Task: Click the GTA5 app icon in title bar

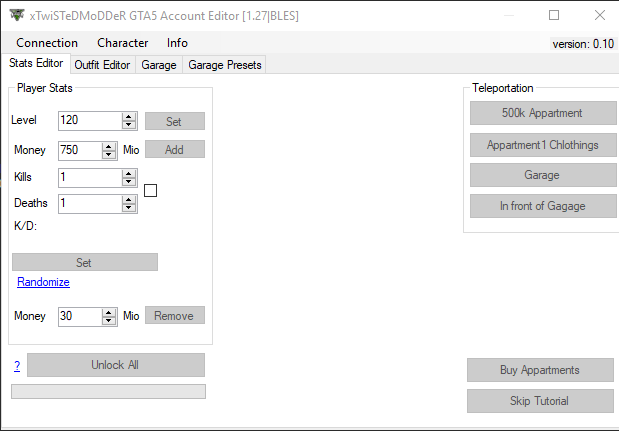Action: coord(17,15)
